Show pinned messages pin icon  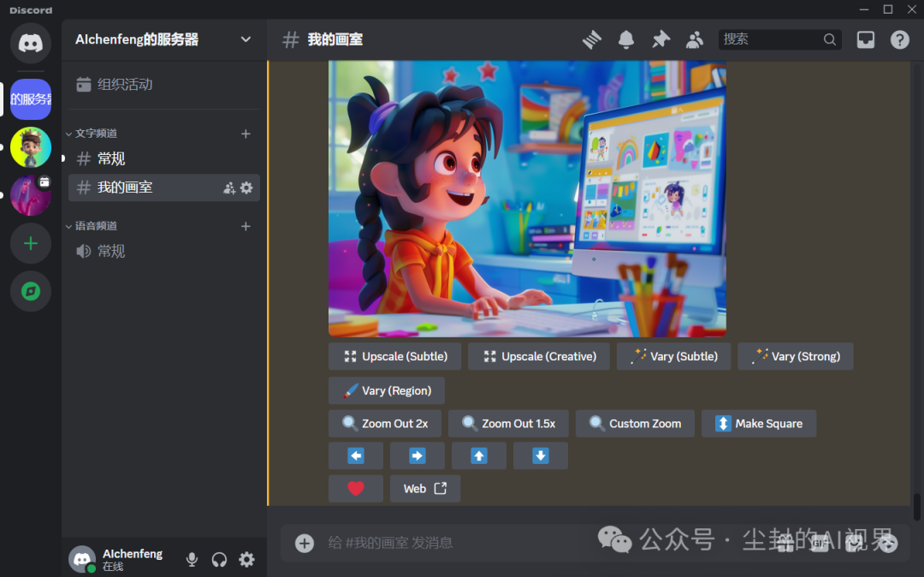tap(660, 39)
